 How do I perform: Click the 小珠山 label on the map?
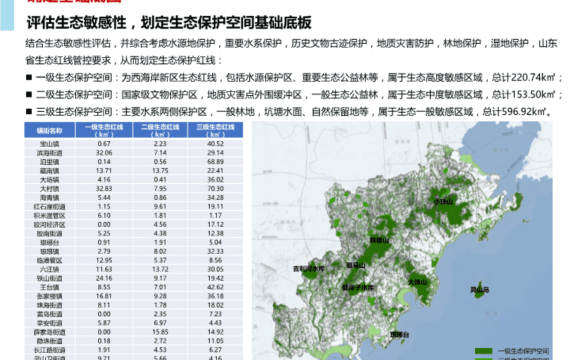pos(443,202)
